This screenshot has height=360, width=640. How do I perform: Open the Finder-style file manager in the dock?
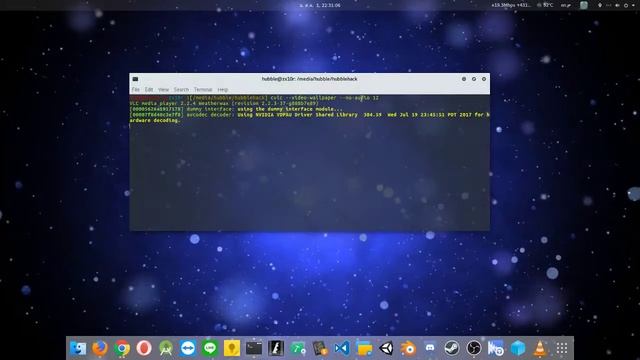pyautogui.click(x=78, y=348)
